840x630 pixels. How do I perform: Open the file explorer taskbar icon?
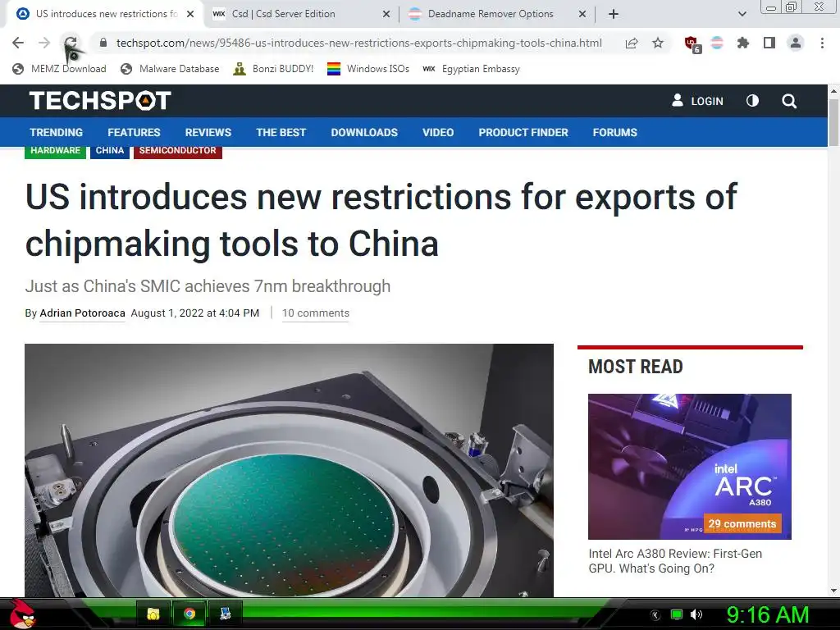(153, 614)
